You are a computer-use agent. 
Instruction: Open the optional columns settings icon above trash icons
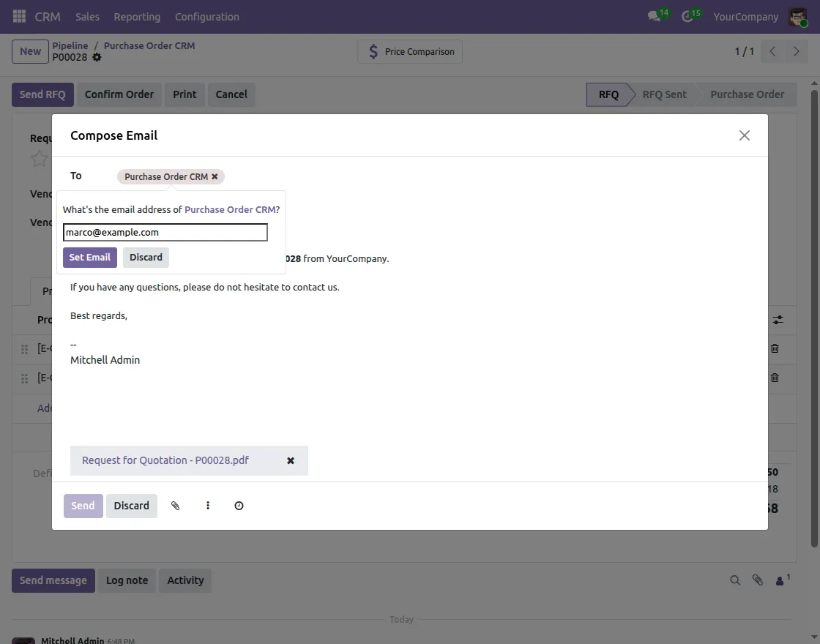778,320
